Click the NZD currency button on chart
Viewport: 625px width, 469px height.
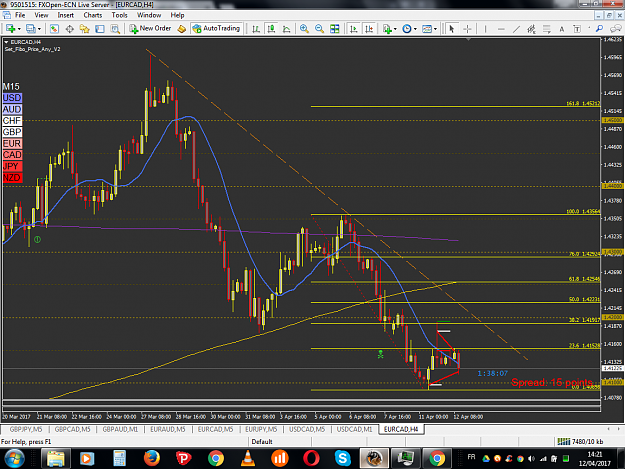point(12,178)
